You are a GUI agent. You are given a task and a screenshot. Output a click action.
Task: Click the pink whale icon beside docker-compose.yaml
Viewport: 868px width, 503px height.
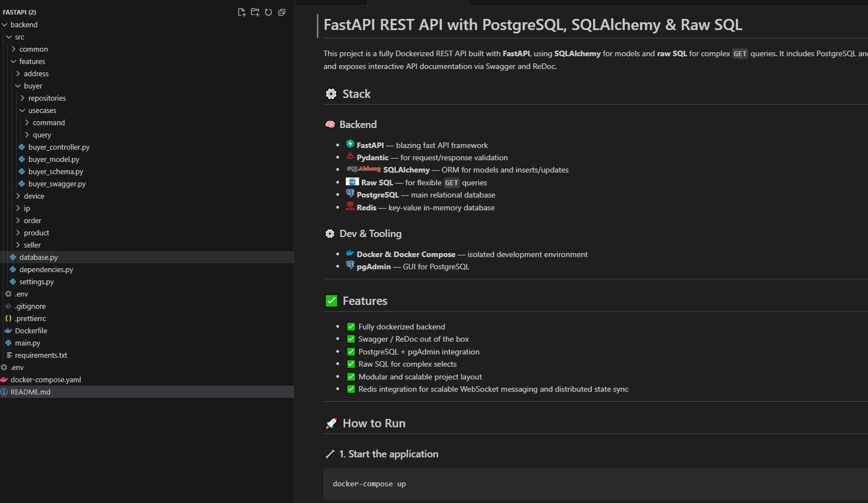point(4,379)
